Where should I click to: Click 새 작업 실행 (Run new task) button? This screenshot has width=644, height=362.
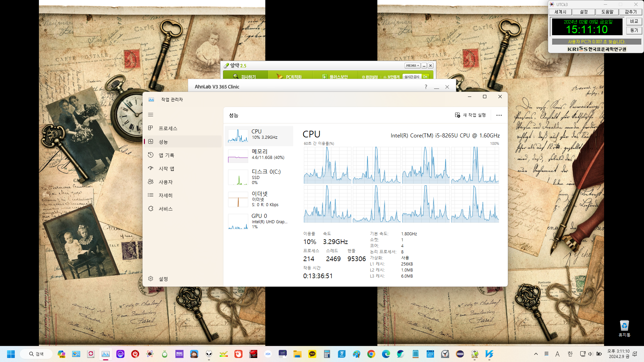[x=470, y=115]
